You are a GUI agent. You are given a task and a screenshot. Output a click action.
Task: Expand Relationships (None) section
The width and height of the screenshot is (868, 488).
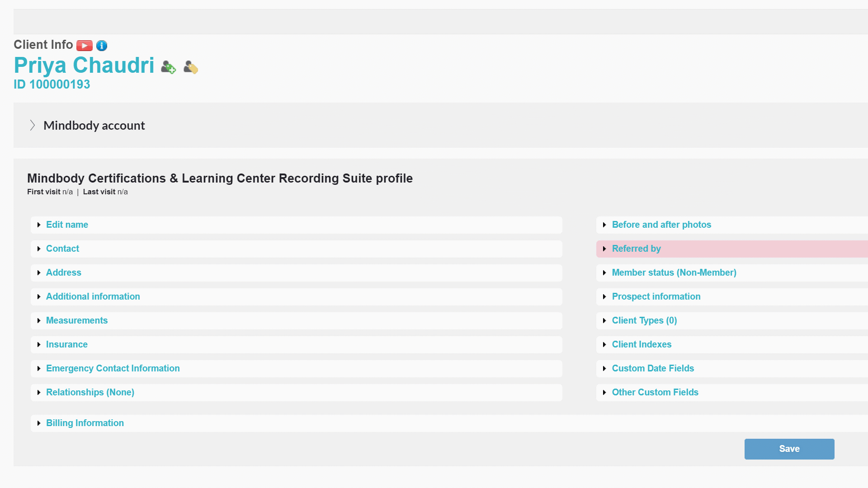click(297, 393)
